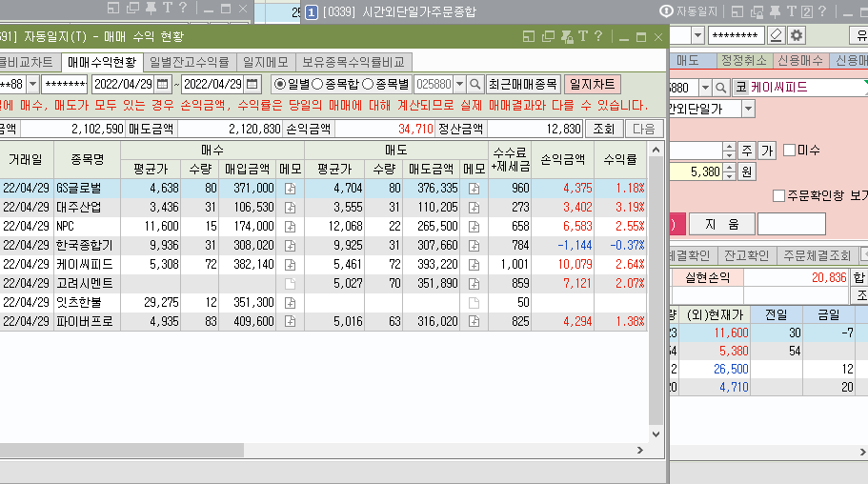Click 조회 search button
The width and height of the screenshot is (868, 484).
tap(604, 129)
